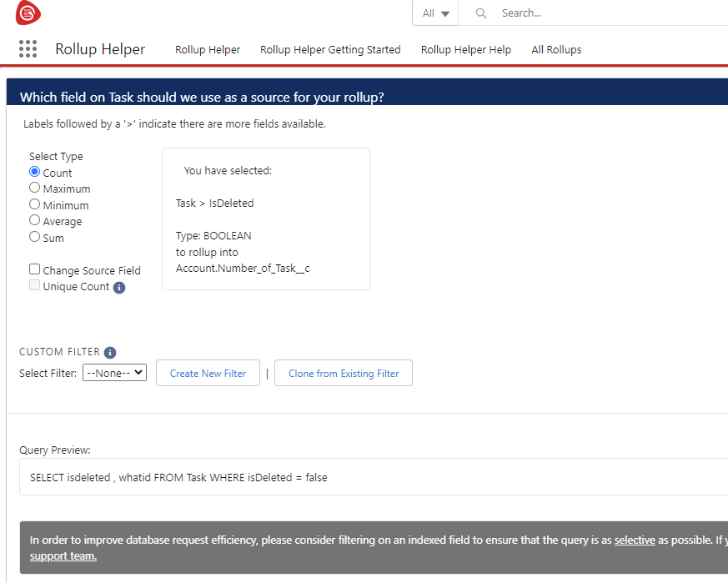Click the 'CUSTOM FILTER' heading
The height and width of the screenshot is (583, 728).
[59, 352]
